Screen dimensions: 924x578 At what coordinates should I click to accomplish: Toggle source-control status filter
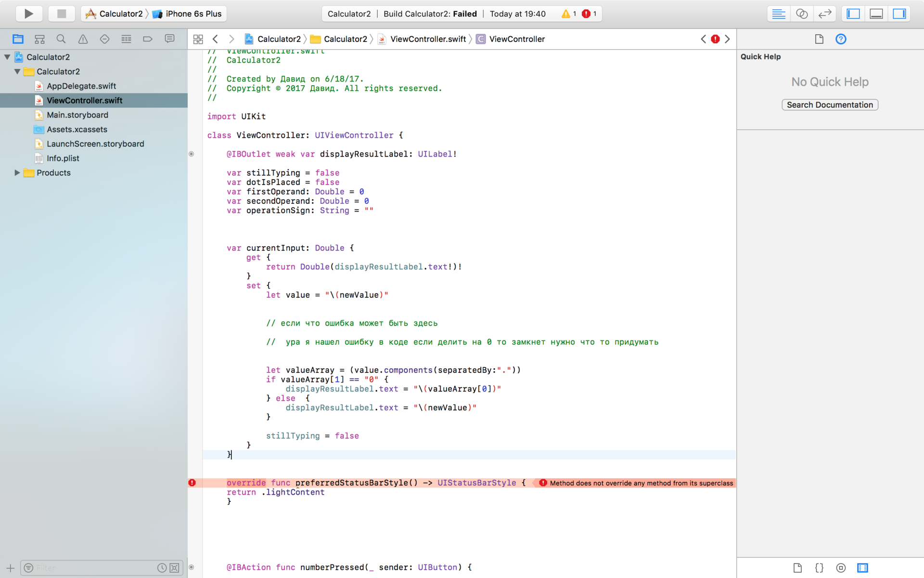click(175, 568)
